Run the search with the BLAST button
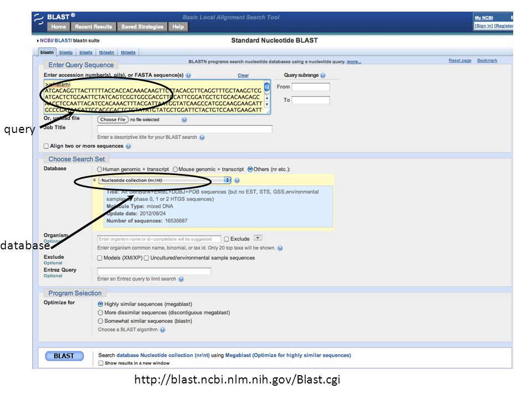The width and height of the screenshot is (532, 399). coord(64,356)
